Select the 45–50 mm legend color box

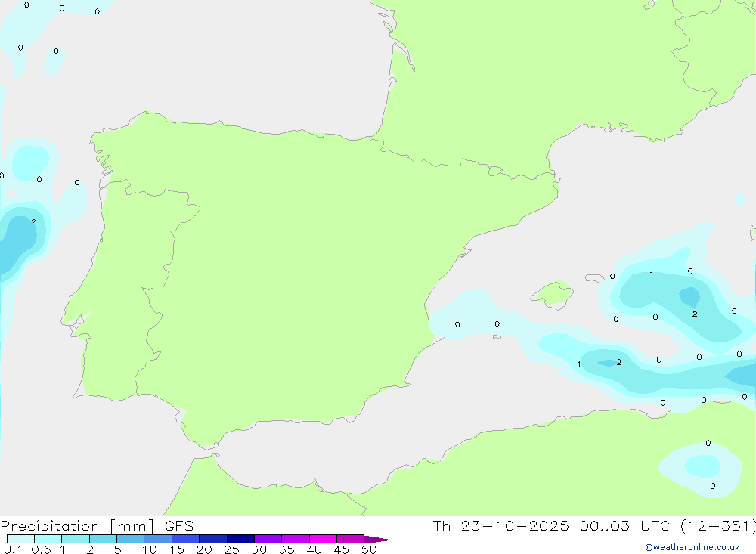351,539
